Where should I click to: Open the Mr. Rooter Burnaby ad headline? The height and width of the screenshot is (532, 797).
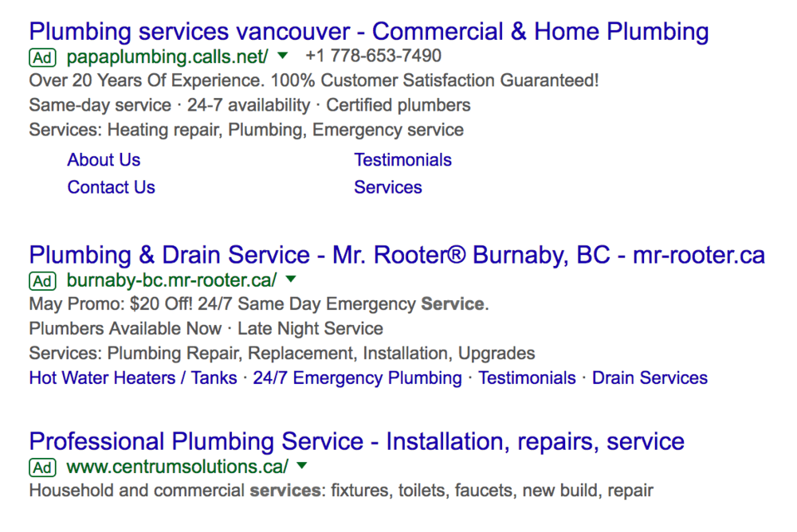397,255
